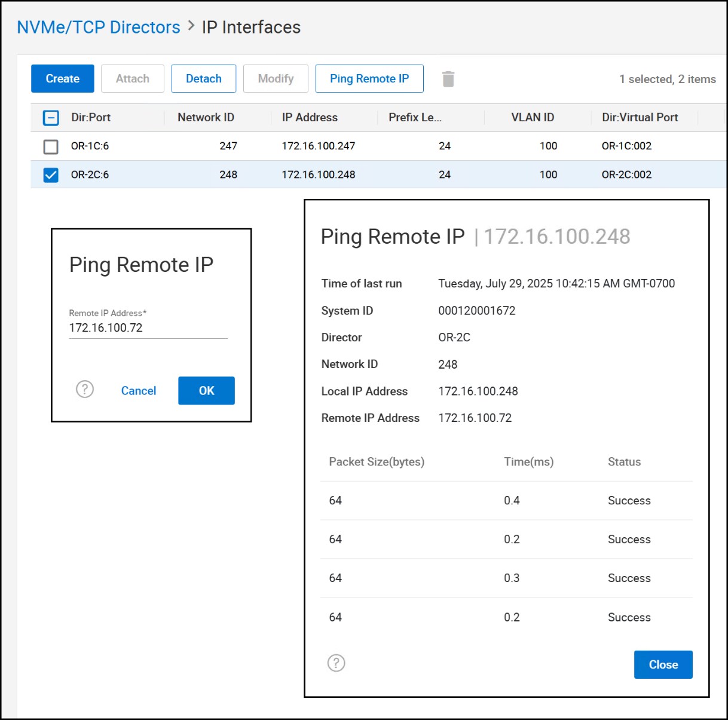The image size is (728, 720).
Task: Open help icon in small Ping Remote IP dialog
Action: (x=85, y=390)
